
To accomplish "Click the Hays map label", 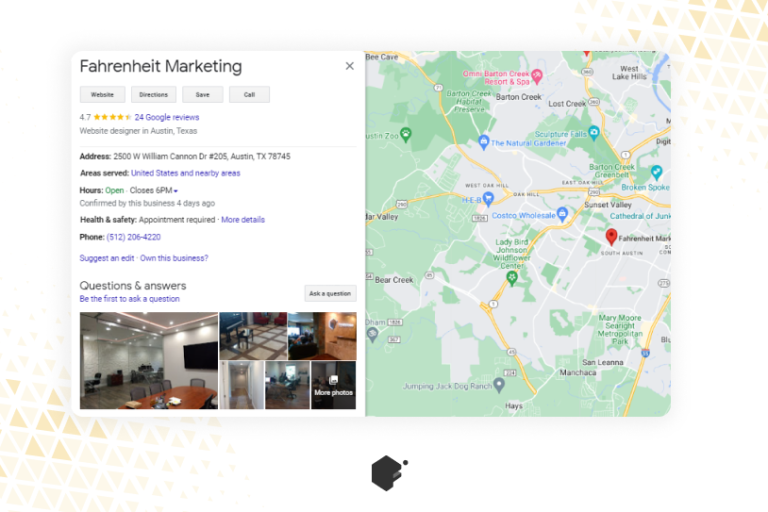I will click(x=513, y=406).
